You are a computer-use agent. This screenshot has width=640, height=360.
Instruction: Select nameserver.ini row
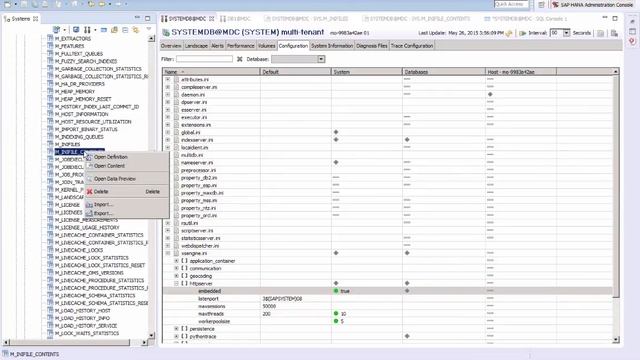click(388, 162)
